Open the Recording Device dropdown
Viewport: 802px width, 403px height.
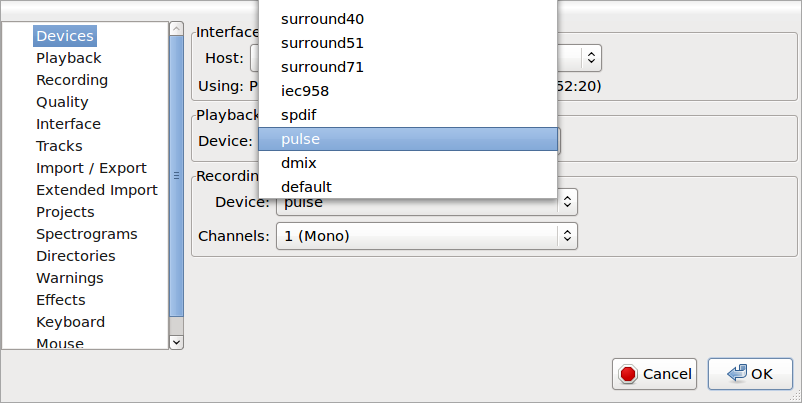point(566,202)
